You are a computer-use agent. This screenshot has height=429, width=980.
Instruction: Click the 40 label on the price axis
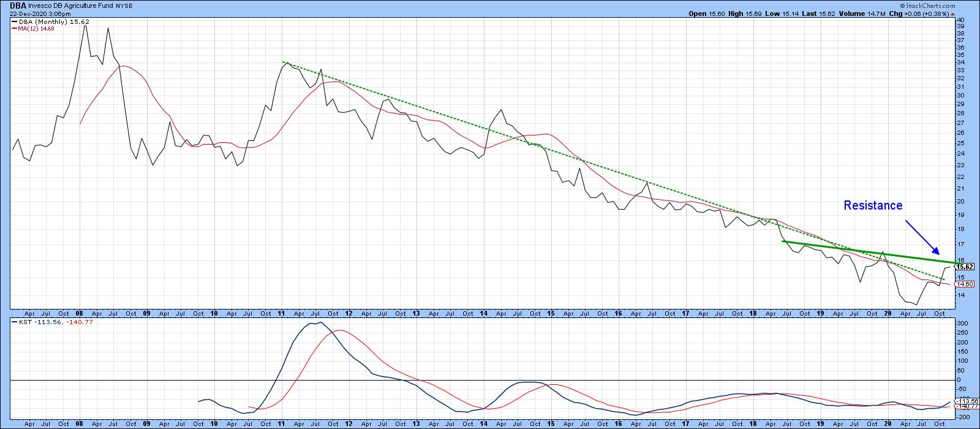click(960, 20)
